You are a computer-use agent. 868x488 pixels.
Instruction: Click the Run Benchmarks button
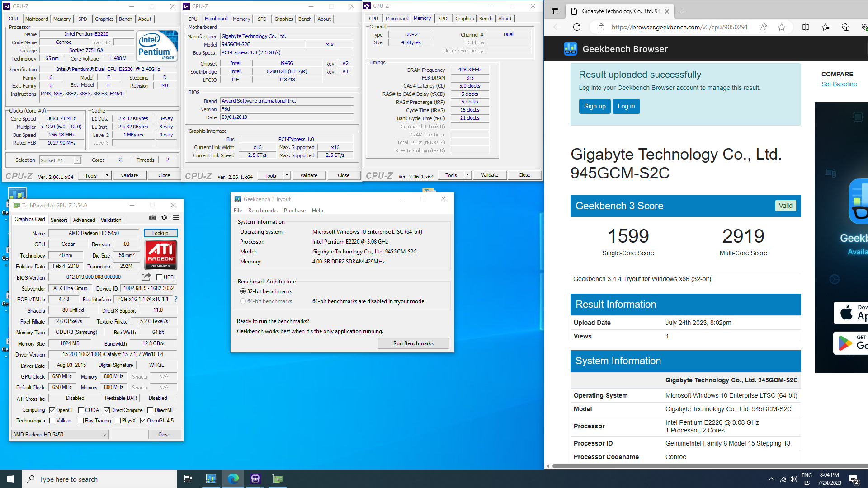point(413,343)
